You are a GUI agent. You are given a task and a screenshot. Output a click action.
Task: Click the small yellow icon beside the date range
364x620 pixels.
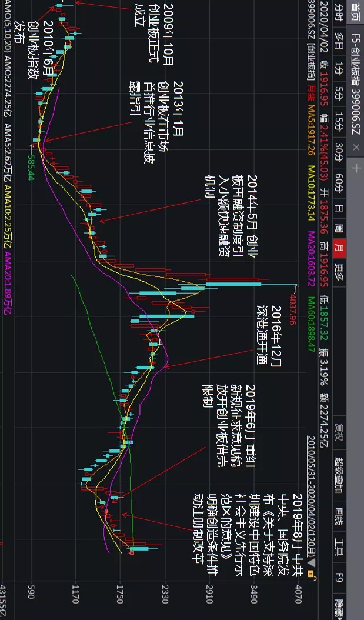point(310,572)
